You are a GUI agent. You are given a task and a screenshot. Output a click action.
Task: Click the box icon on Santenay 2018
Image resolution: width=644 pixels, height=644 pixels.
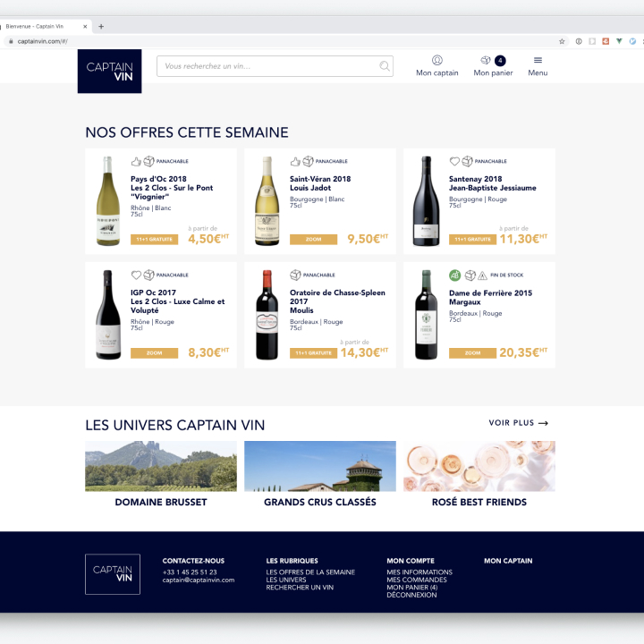point(468,161)
